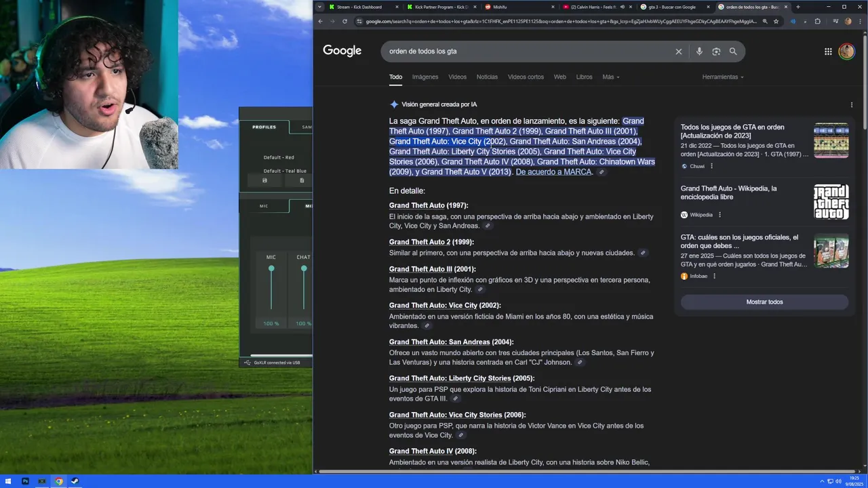This screenshot has width=868, height=488.
Task: Open 'GTA: cuáles son los juegos oficiales' source
Action: tap(740, 242)
